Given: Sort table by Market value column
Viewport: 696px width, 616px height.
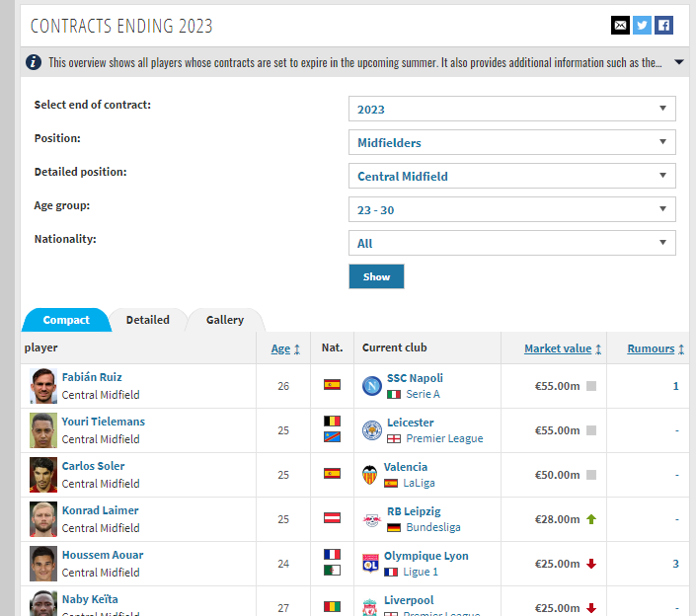Looking at the screenshot, I should click(x=563, y=348).
